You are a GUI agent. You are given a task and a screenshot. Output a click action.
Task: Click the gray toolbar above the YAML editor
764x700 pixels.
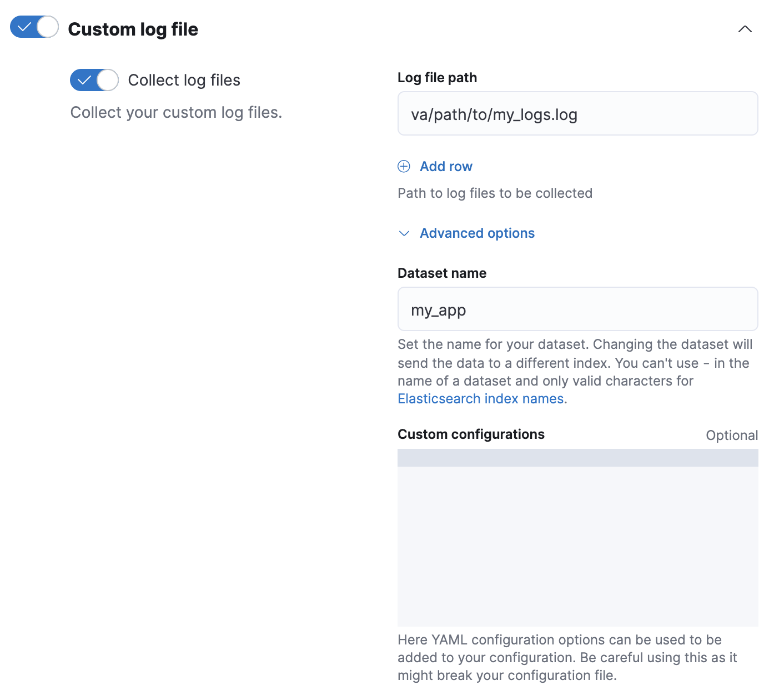(x=577, y=458)
